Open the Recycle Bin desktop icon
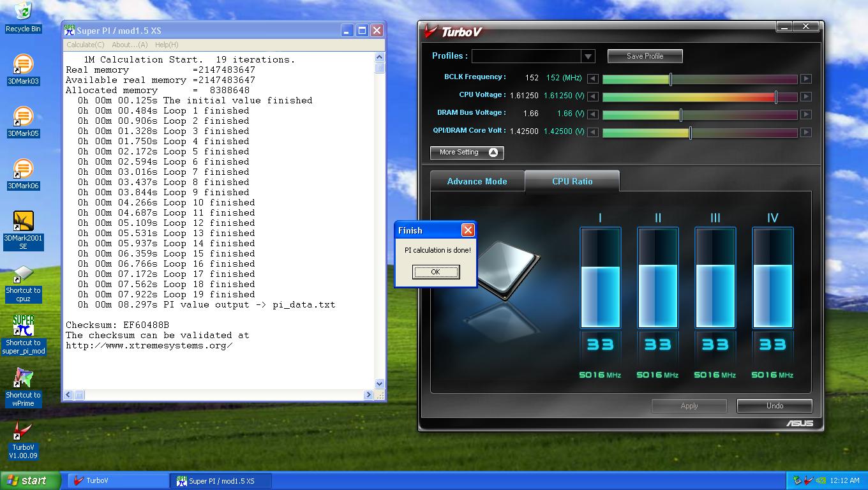 click(x=23, y=17)
